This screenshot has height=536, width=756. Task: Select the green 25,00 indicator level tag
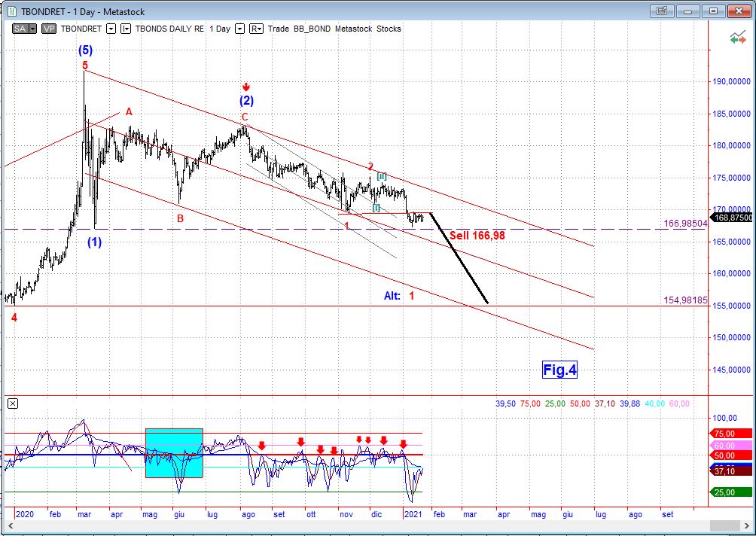[733, 492]
